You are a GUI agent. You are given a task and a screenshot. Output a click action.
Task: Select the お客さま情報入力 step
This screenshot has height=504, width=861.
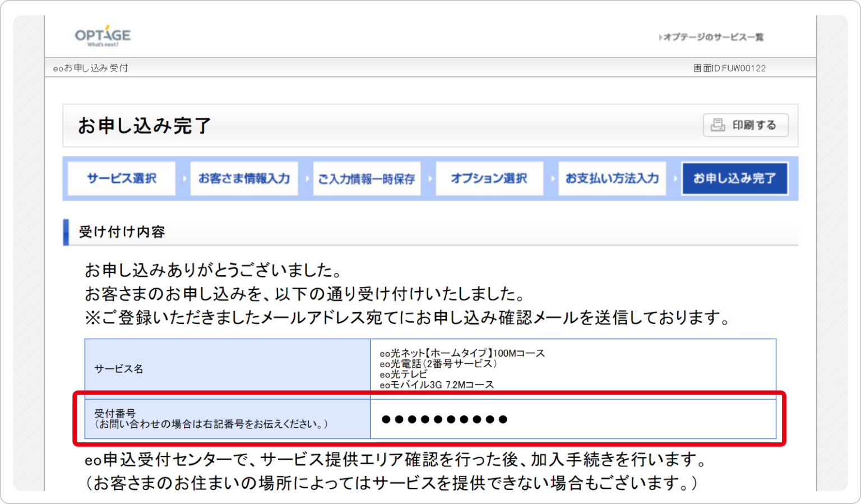pyautogui.click(x=244, y=178)
